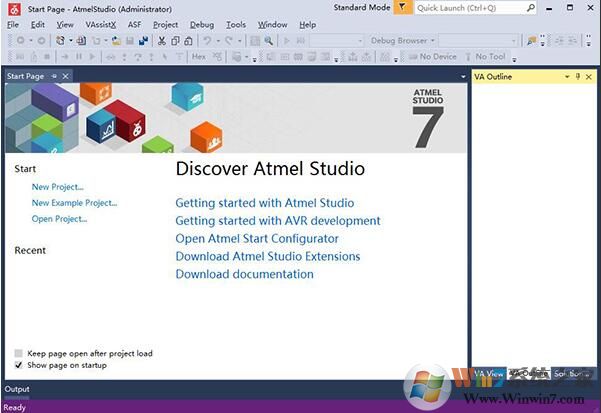
Task: Click the New Project toolbar icon
Action: point(60,40)
